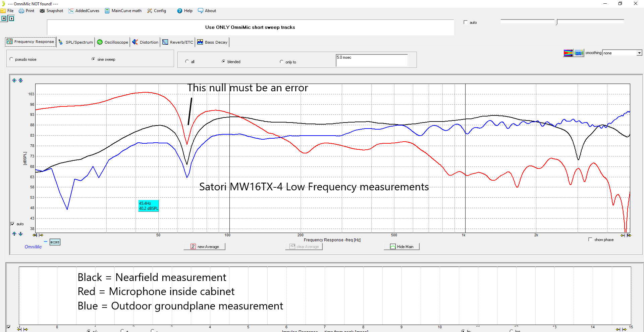
Task: Click the play button under File
Action: [11, 18]
